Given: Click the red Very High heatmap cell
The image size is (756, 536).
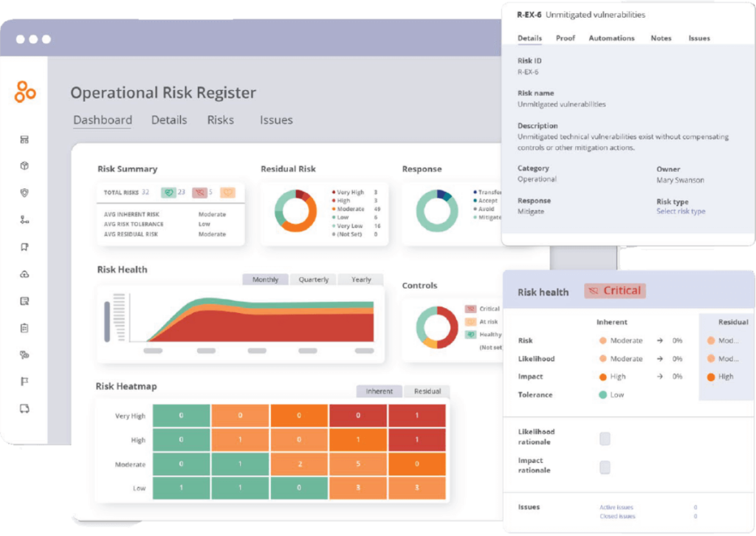Looking at the screenshot, I should pos(416,416).
